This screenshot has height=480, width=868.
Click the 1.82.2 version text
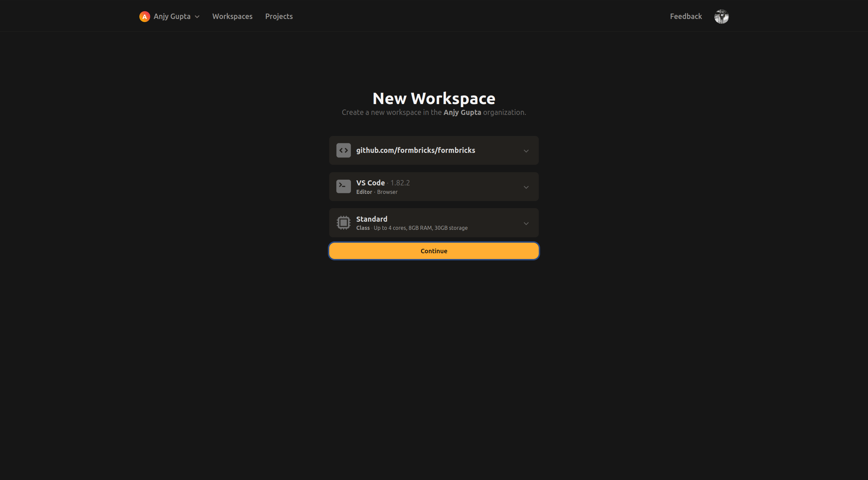pos(400,183)
